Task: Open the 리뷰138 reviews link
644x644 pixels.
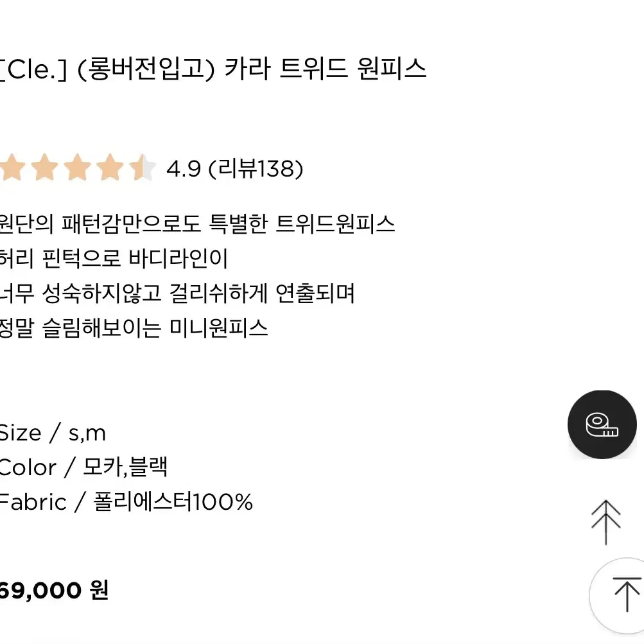Action: point(256,168)
